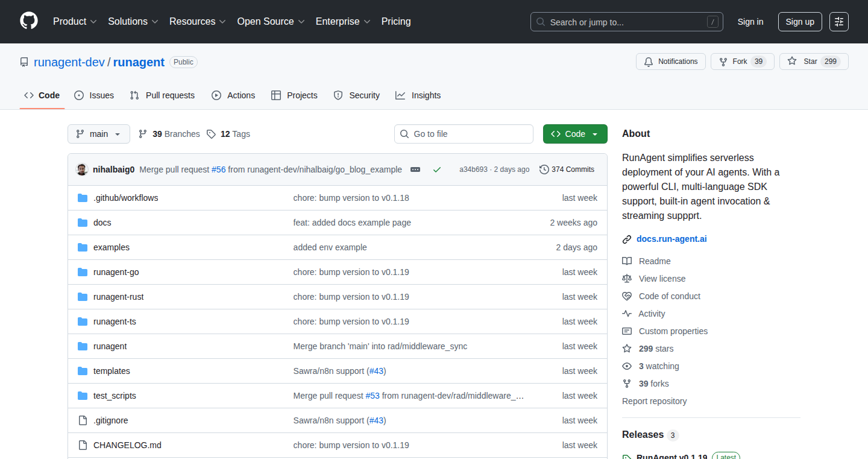
Task: Click the pulse icon for Activity
Action: point(627,314)
